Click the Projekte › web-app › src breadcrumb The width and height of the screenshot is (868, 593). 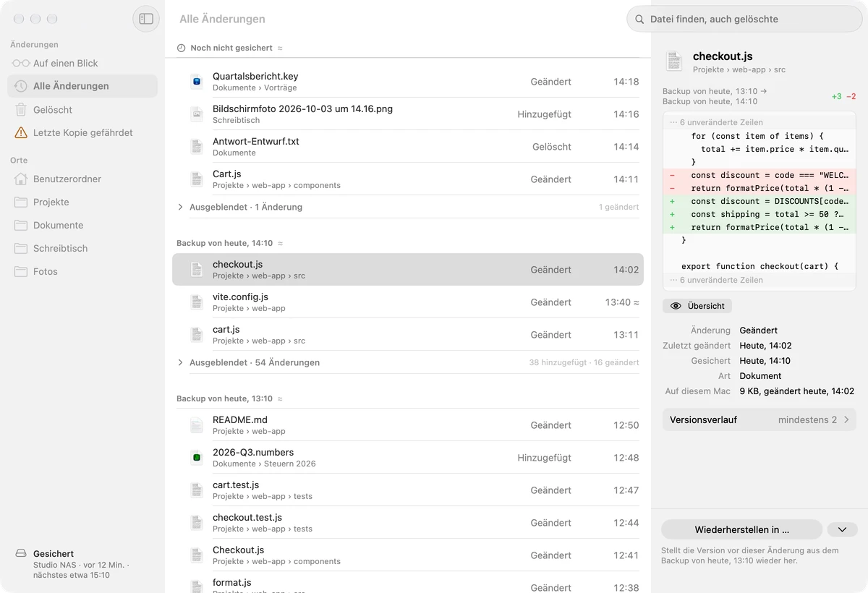pos(739,70)
